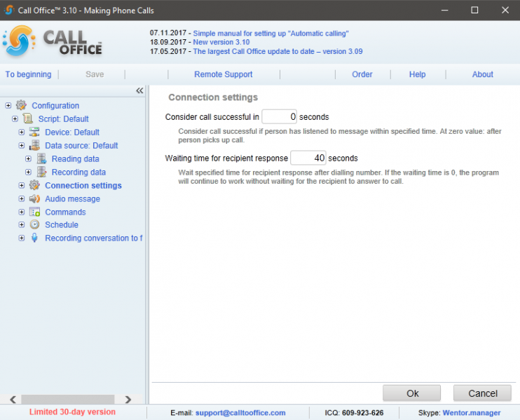Expand the Commands node

click(x=22, y=212)
